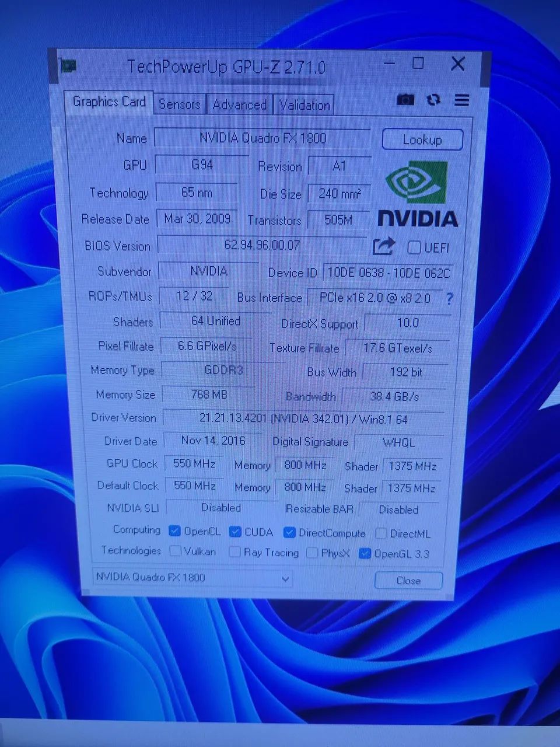The height and width of the screenshot is (747, 560).
Task: Switch to the Sensors tab
Action: coord(180,104)
